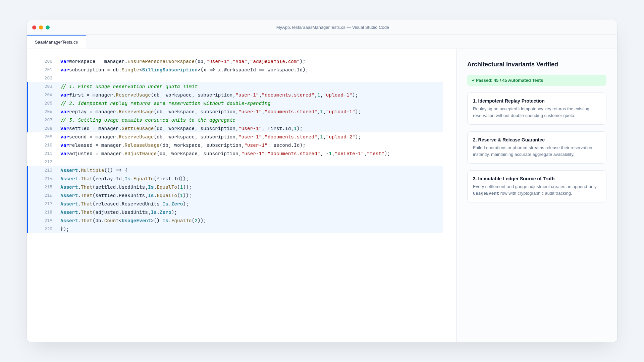Screen dimensions: 644x362
Task: Click the Idempotent replay comment line
Action: tap(165, 104)
